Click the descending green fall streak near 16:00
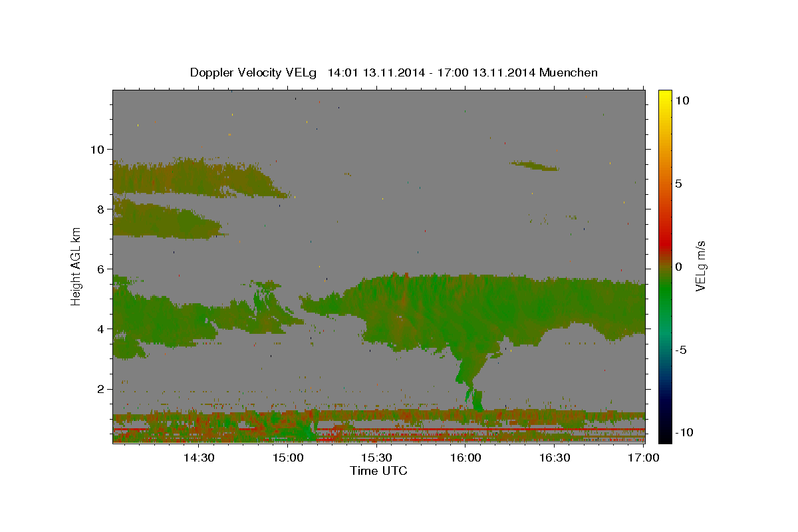Screen dimensions: 798x532 point(473,379)
